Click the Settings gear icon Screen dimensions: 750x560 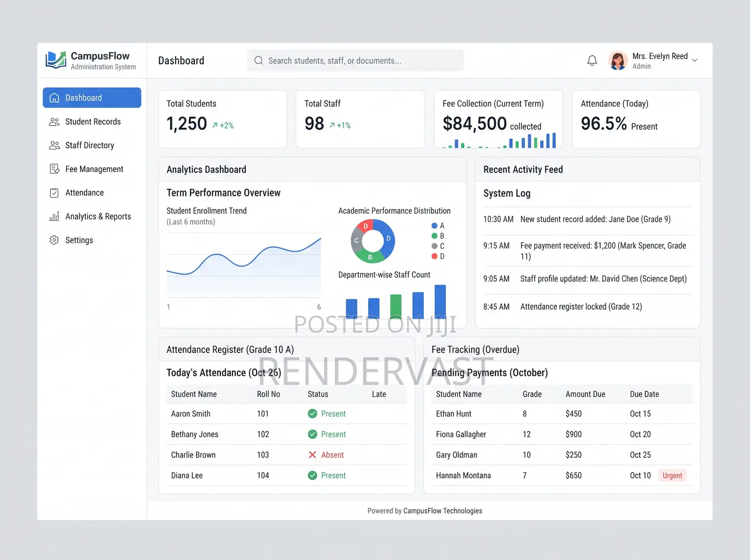pyautogui.click(x=54, y=240)
